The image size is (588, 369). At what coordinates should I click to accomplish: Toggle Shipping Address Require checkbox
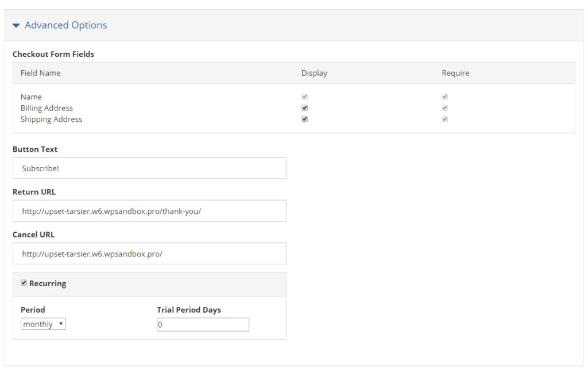(445, 119)
